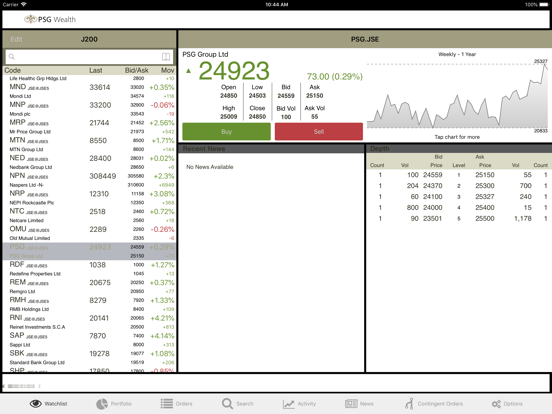Tap Edit in the J200 watchlist header
The image size is (552, 414).
click(16, 39)
